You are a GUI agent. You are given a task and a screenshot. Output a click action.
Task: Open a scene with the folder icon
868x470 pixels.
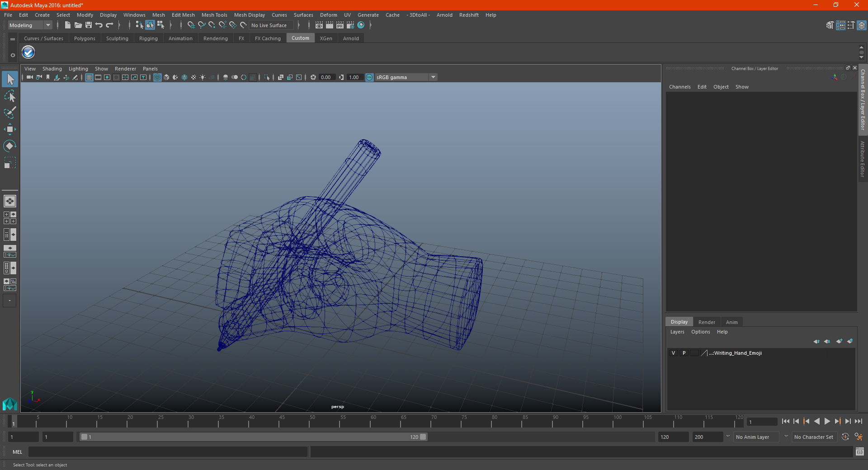point(78,25)
